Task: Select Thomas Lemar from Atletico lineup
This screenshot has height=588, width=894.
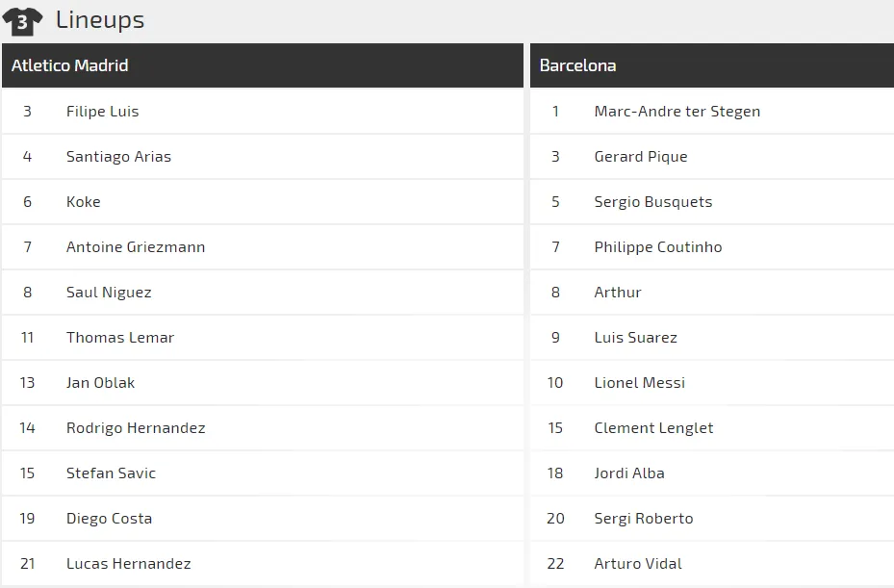Action: (x=263, y=338)
